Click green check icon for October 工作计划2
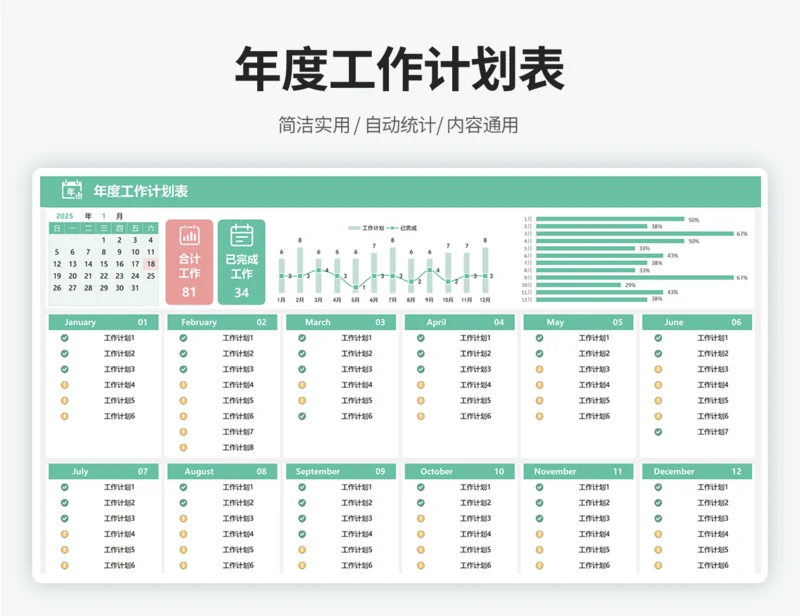 (x=420, y=503)
